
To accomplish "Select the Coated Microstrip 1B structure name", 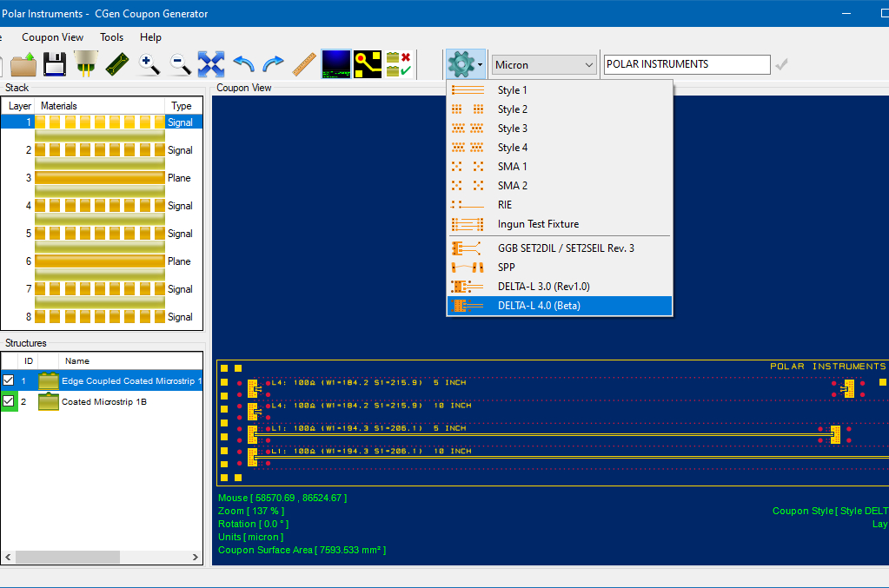I will click(x=104, y=401).
